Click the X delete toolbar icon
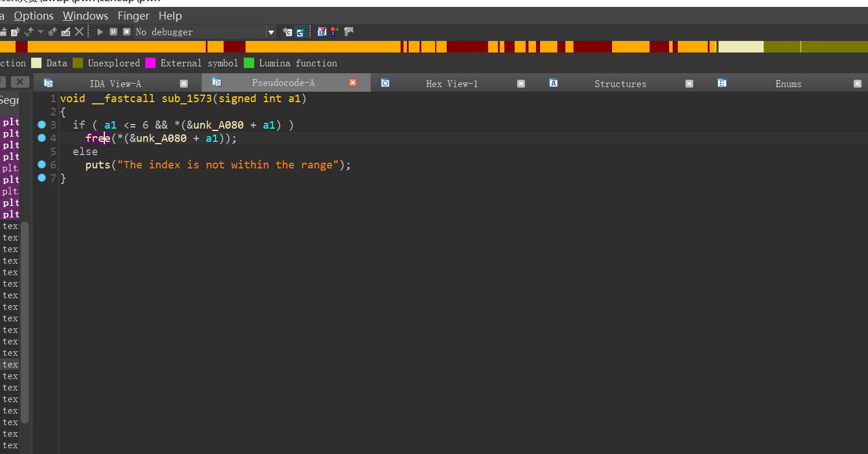 (79, 32)
